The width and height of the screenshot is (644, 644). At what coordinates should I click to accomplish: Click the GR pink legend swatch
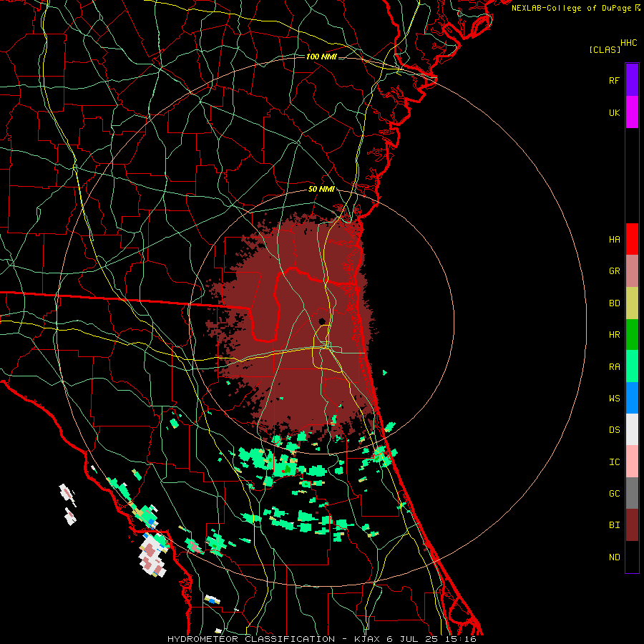pyautogui.click(x=632, y=271)
